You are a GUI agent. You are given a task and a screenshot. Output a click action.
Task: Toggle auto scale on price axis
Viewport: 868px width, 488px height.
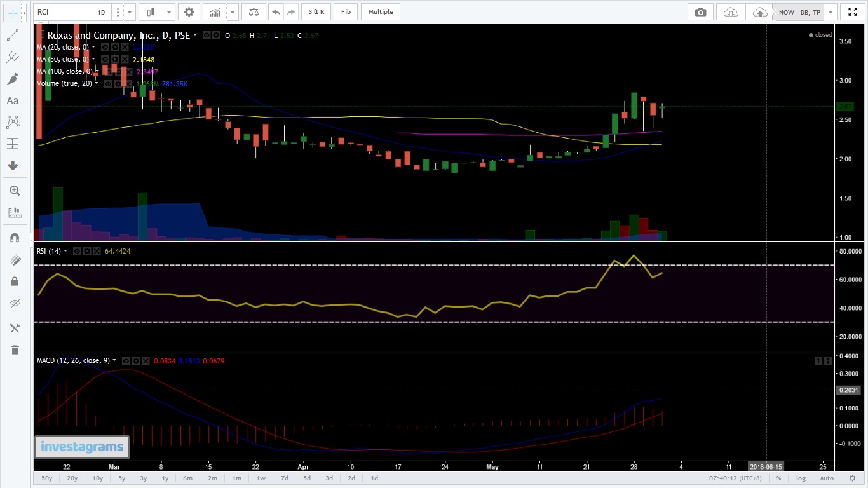pyautogui.click(x=827, y=478)
